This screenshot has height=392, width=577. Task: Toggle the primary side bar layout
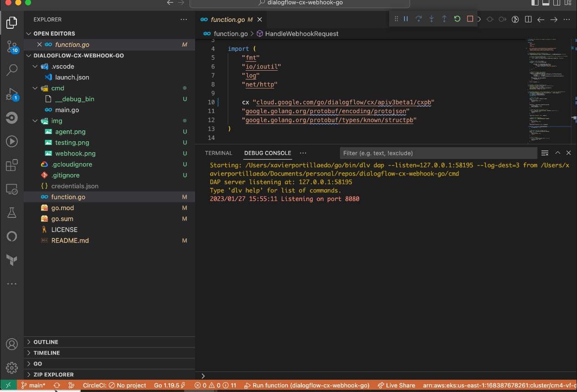coord(535,3)
